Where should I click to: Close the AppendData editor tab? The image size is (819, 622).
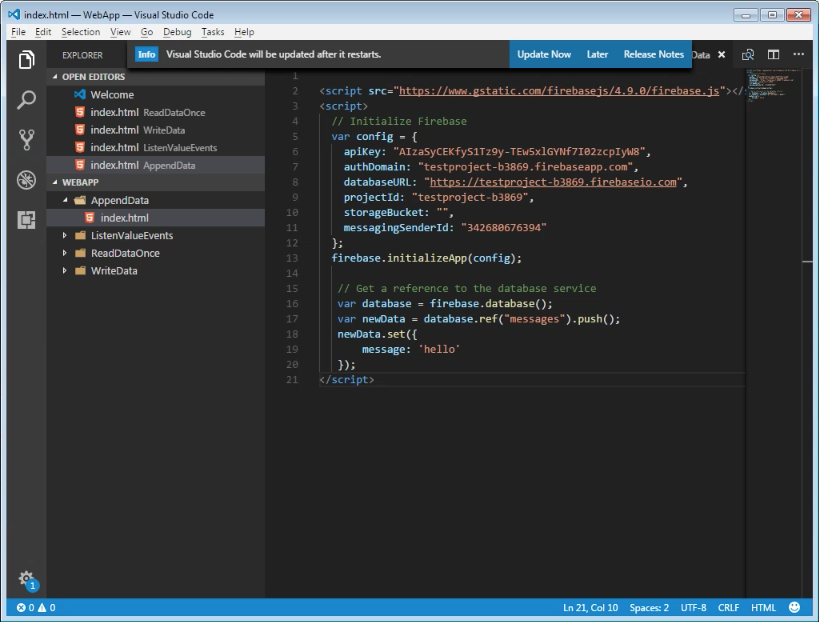pyautogui.click(x=721, y=54)
